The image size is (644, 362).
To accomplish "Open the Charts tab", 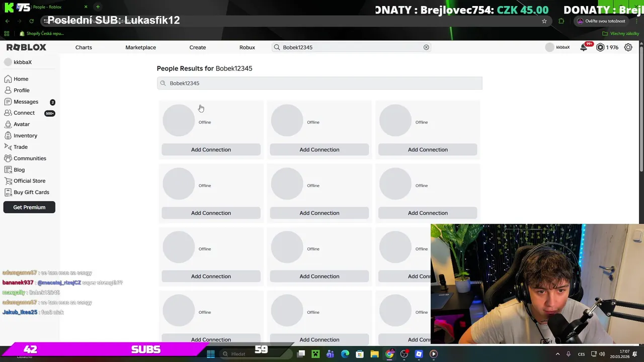I will tap(84, 47).
